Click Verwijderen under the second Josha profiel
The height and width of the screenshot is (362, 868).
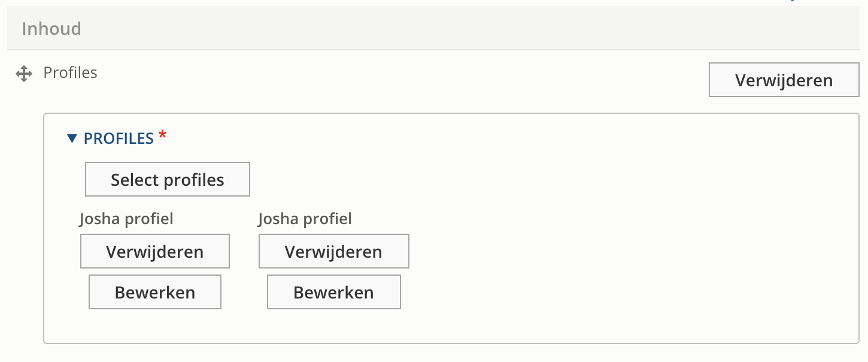tap(333, 252)
